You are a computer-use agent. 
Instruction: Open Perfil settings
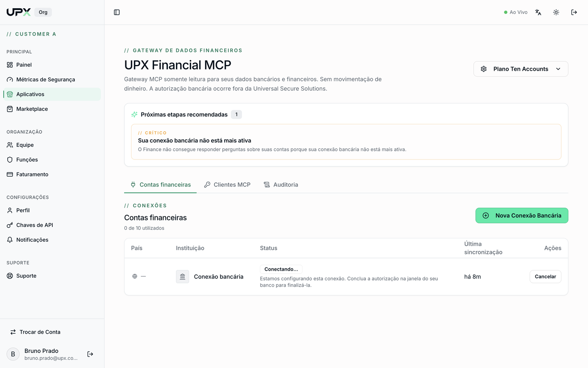click(52, 210)
